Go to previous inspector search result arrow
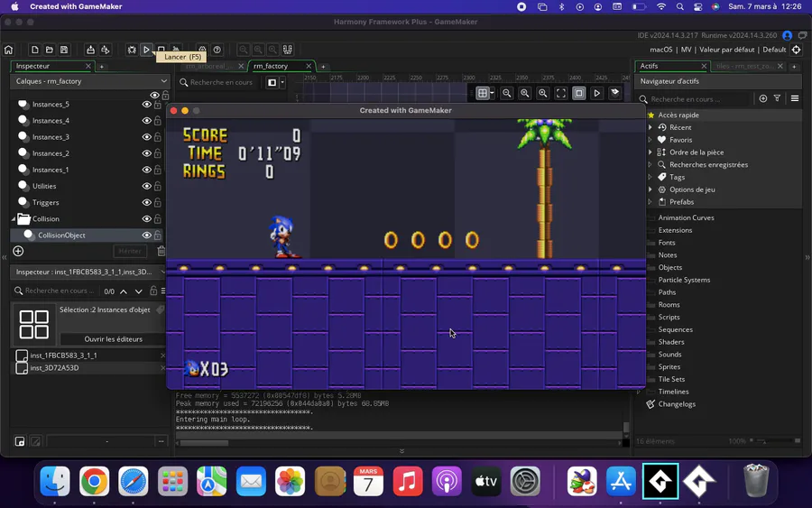Screen dimensions: 812x508 [x=124, y=291]
